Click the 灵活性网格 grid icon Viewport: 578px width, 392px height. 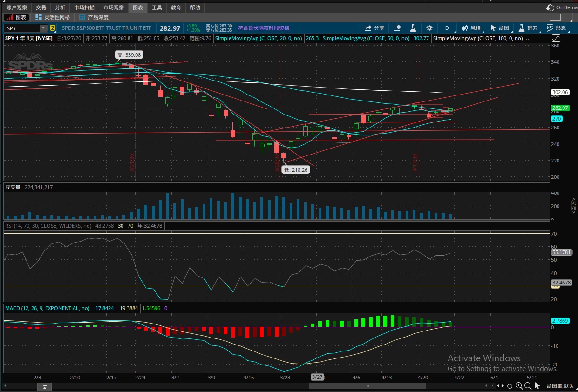coord(39,17)
